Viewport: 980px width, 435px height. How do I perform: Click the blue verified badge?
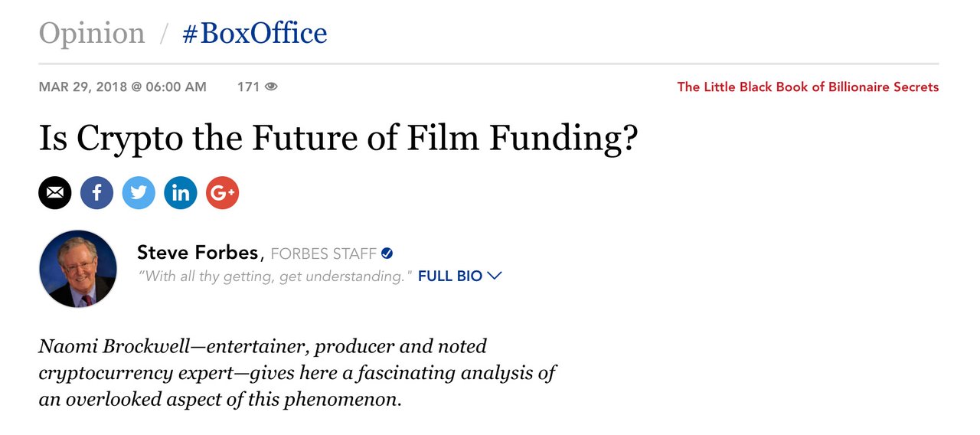[x=387, y=253]
